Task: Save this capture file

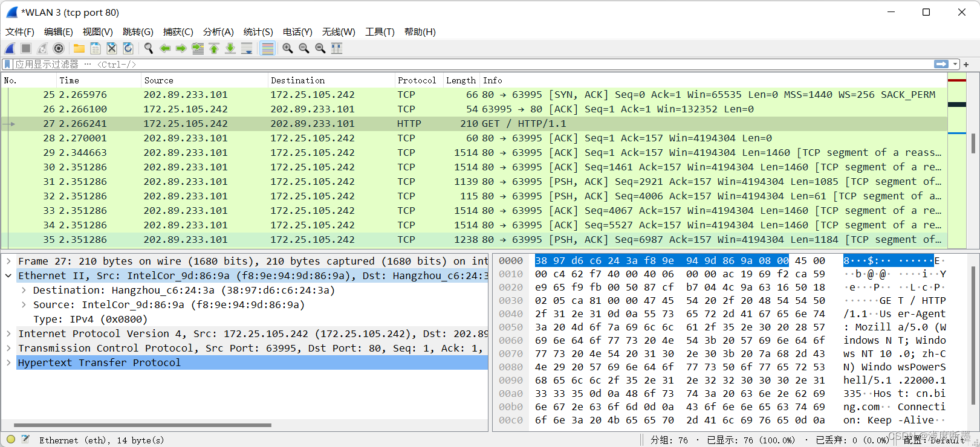Action: (96, 48)
